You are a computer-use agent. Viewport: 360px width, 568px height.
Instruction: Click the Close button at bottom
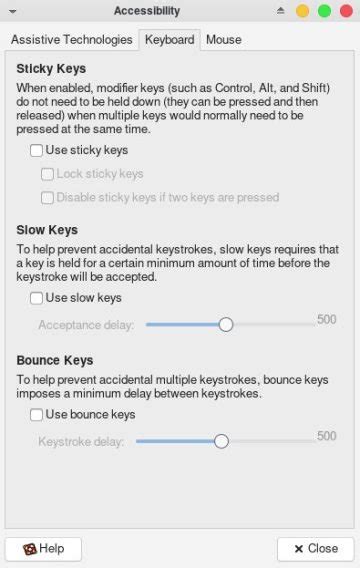315,549
